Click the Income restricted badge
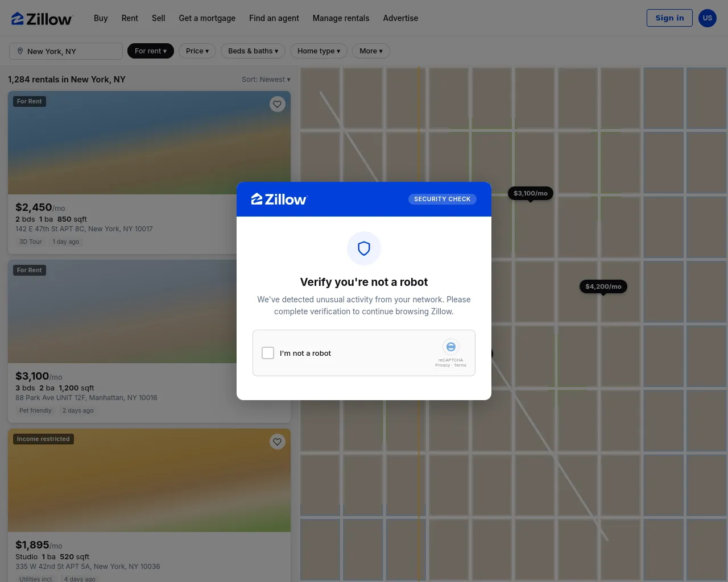728x582 pixels. pos(43,439)
